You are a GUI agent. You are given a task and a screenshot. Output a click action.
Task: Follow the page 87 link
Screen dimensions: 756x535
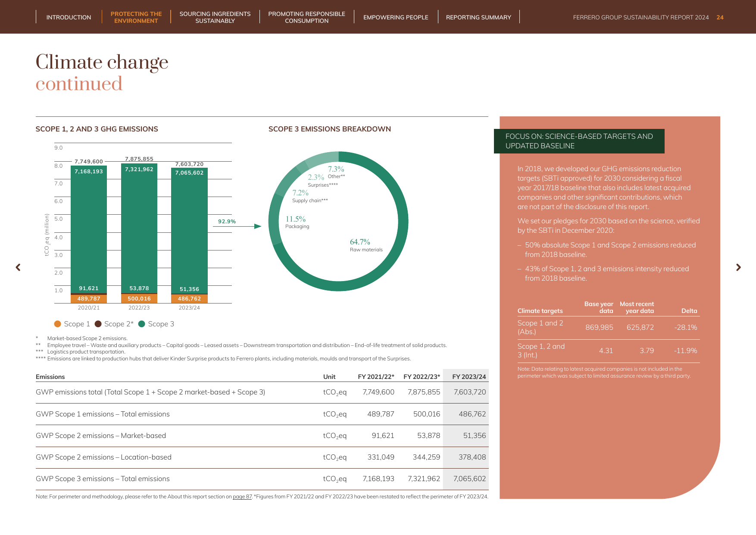[x=242, y=497]
